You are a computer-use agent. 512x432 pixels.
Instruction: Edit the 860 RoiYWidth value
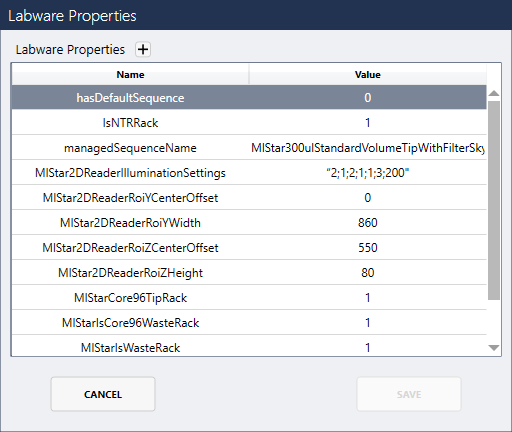tap(368, 223)
